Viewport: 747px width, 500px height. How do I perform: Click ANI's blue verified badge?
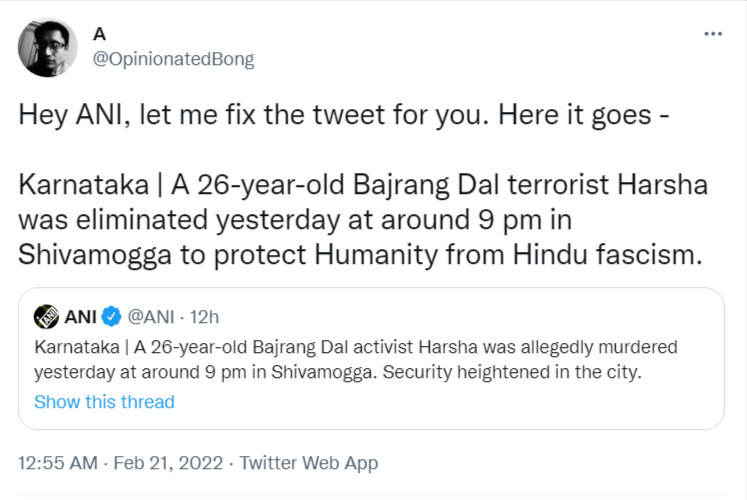[x=113, y=317]
